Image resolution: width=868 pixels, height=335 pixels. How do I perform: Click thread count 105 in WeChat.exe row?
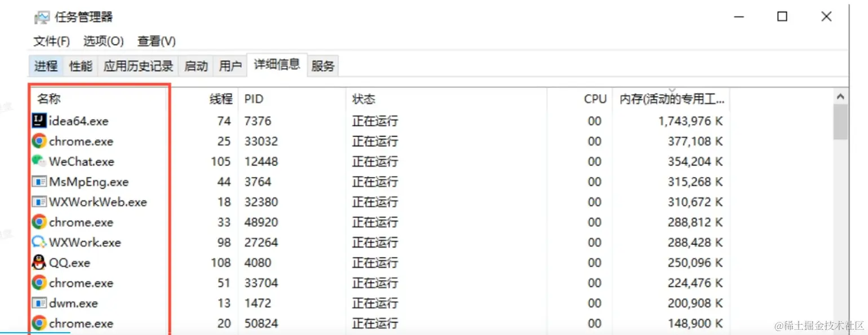(x=220, y=161)
